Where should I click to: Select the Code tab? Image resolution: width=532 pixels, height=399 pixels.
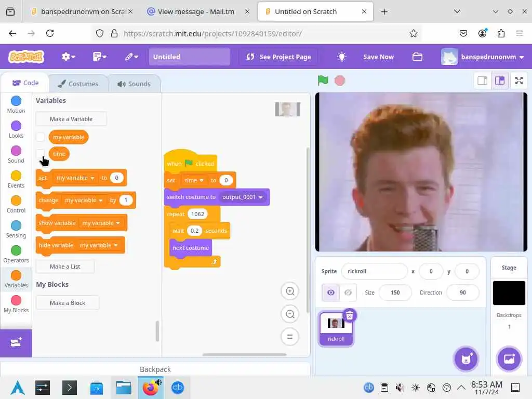point(25,83)
